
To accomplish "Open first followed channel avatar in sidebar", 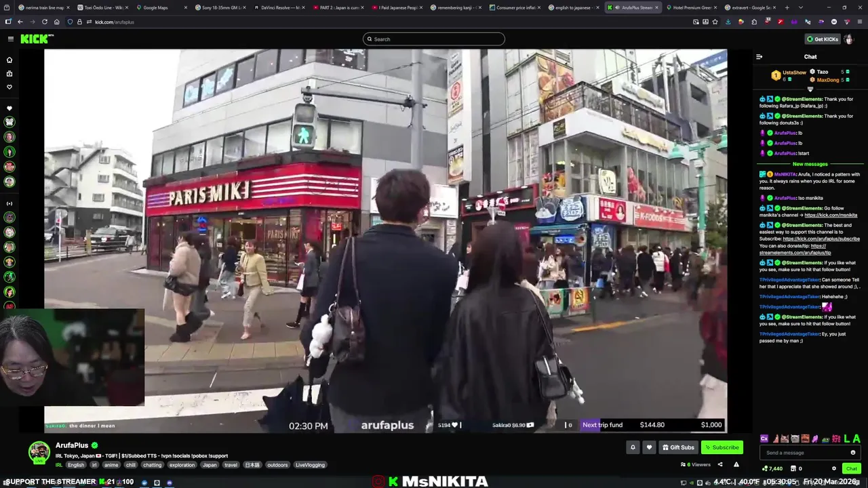I will (9, 122).
